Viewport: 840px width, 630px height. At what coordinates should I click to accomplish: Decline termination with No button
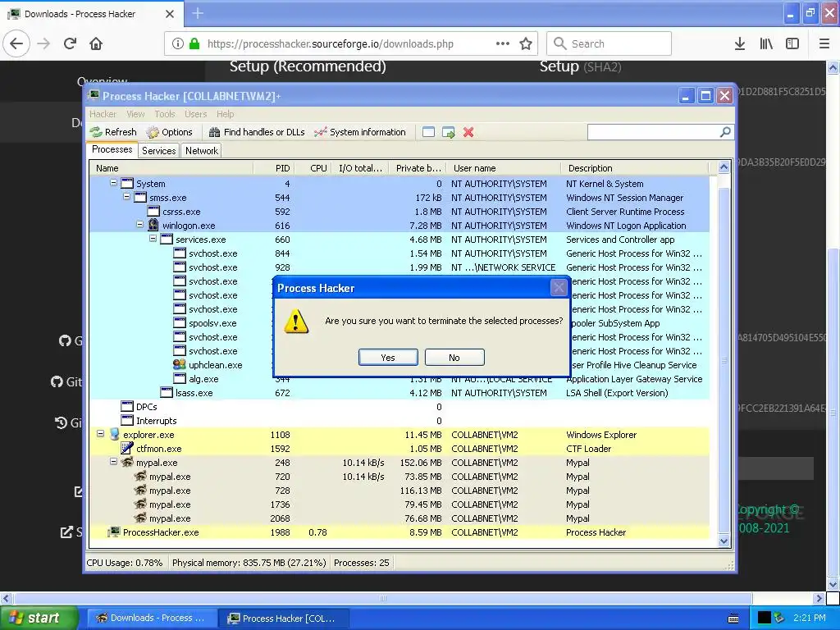click(454, 358)
